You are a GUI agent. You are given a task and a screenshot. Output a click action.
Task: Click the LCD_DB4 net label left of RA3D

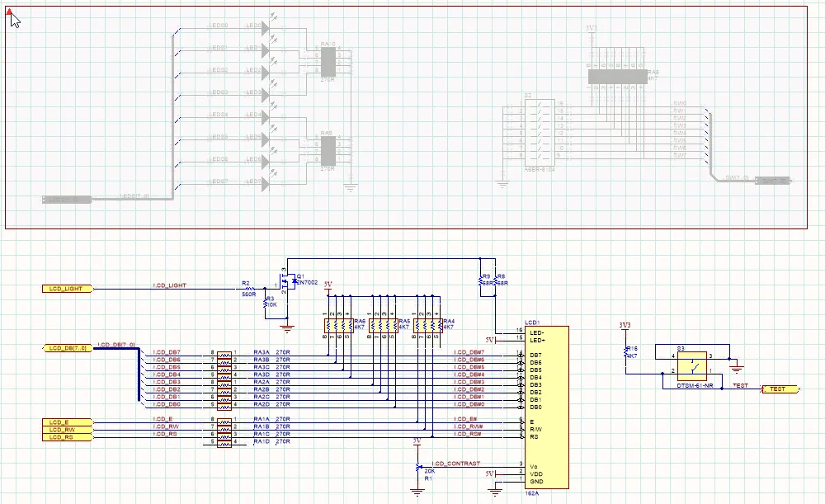(167, 374)
